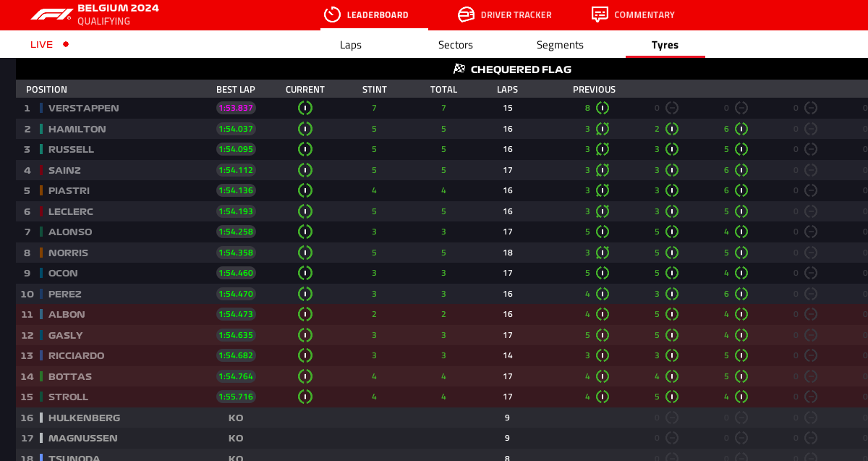Screen dimensions: 868x461
Task: Click Verstappen's purple 1:53.837 best lap
Action: pyautogui.click(x=236, y=108)
